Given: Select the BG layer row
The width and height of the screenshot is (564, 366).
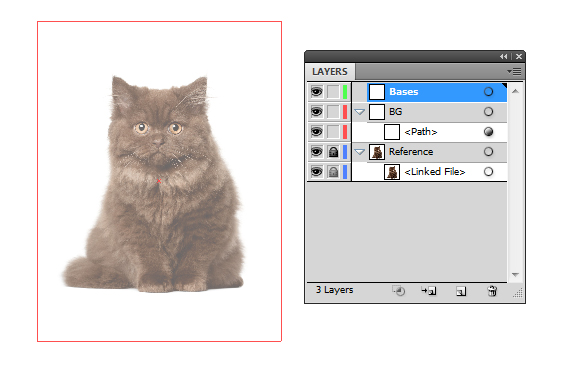Looking at the screenshot, I should pos(429,112).
